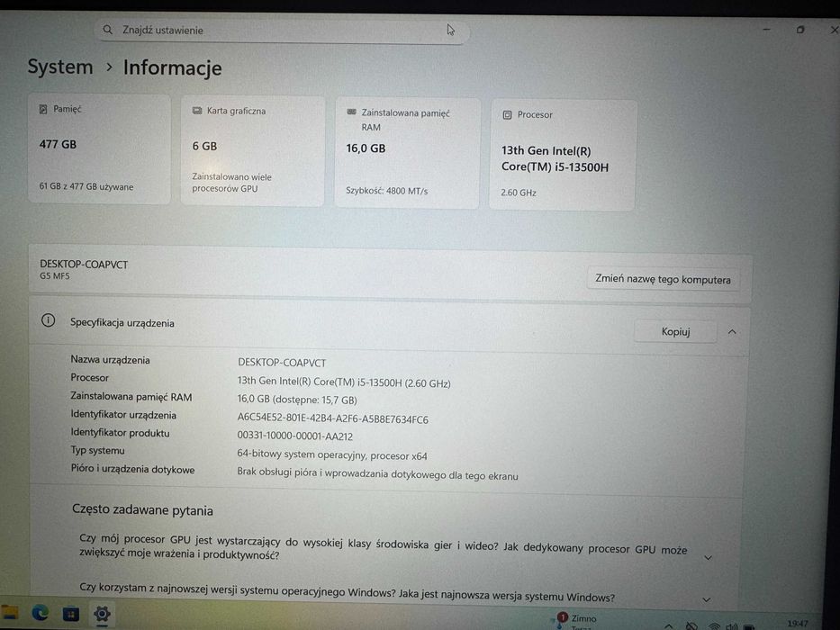Select '64-bitowy system operacyjny' value
This screenshot has width=840, height=630.
[x=332, y=454]
